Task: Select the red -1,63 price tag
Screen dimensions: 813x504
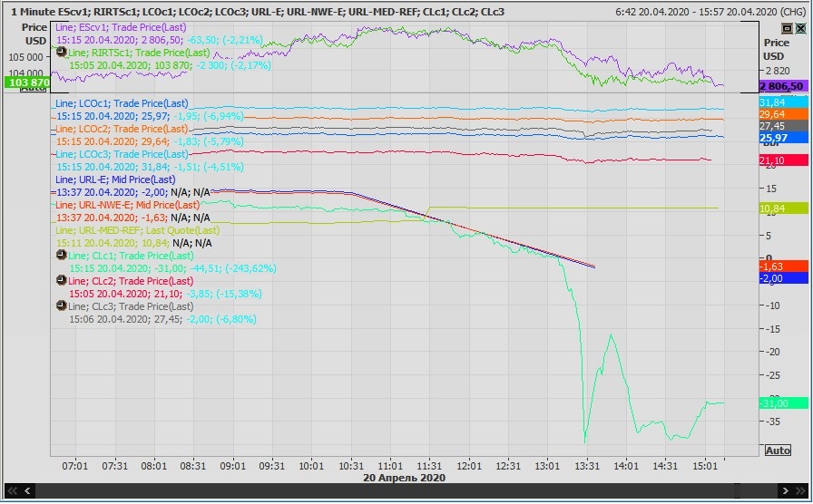Action: click(x=783, y=267)
